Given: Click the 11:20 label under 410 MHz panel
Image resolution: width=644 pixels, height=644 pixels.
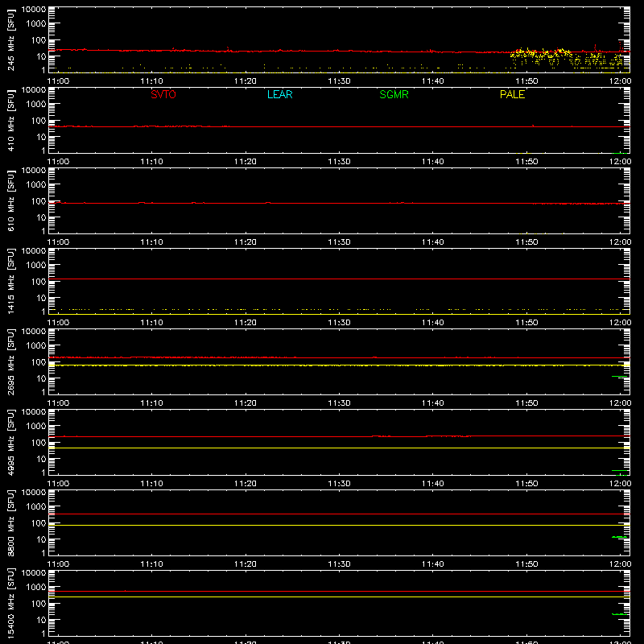Looking at the screenshot, I should [x=246, y=162].
